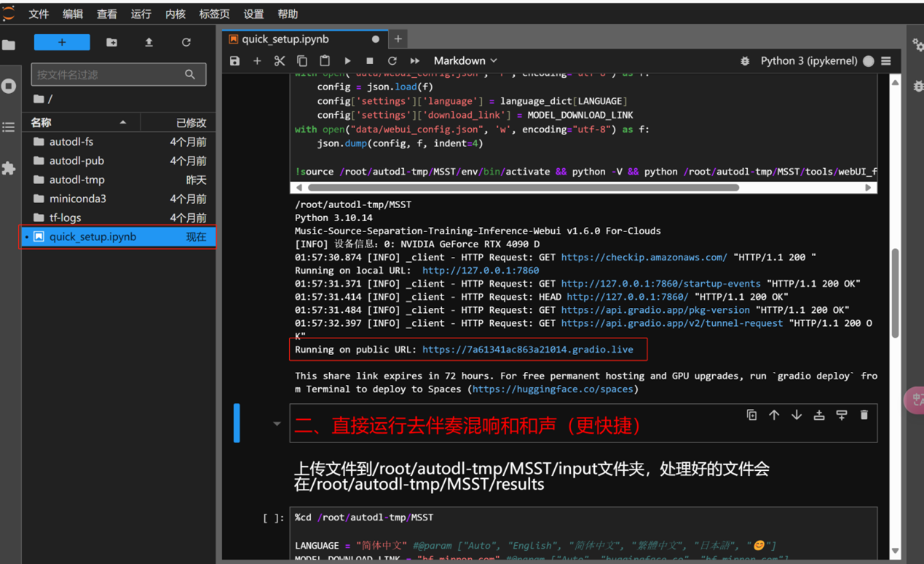Move the cell up with the arrow icon
Screen dimensions: 924x564
click(774, 415)
